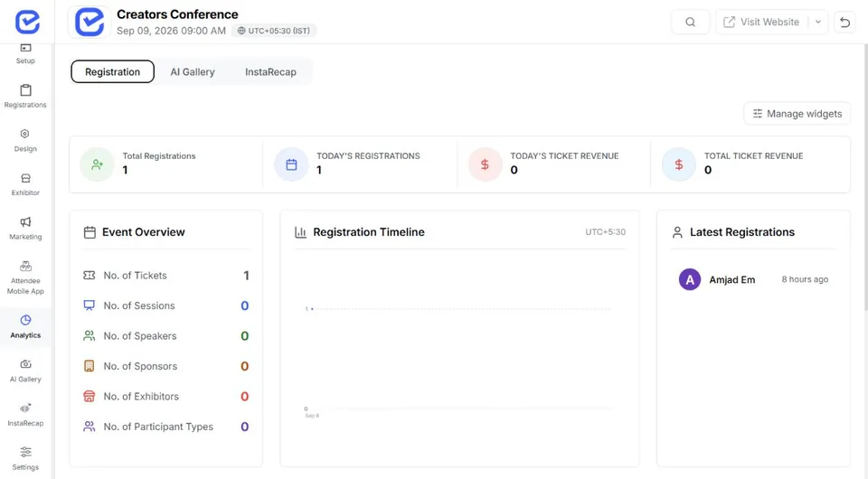Click the No. of Tickets count
868x479 pixels.
[x=246, y=276]
